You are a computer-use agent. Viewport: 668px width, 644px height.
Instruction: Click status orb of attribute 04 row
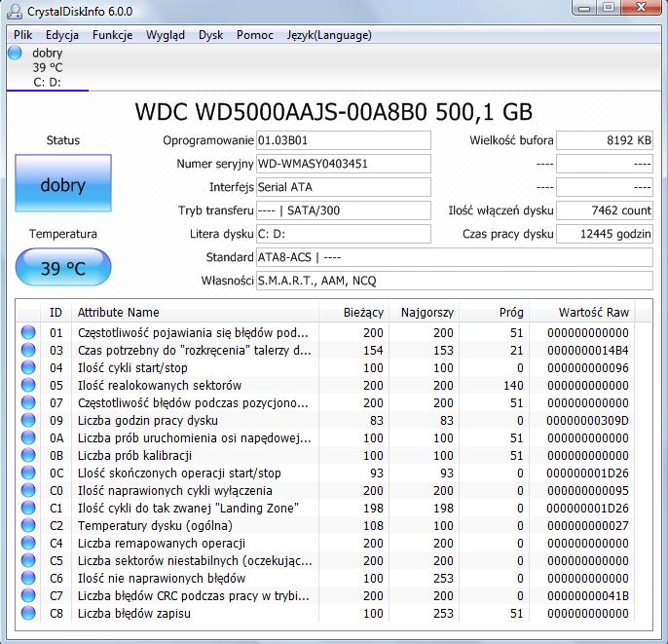pos(28,367)
